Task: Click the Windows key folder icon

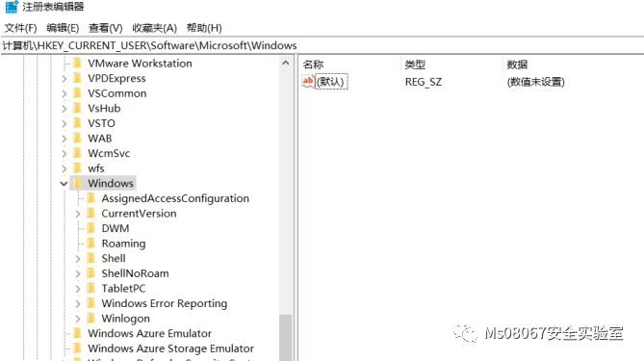Action: [77, 183]
